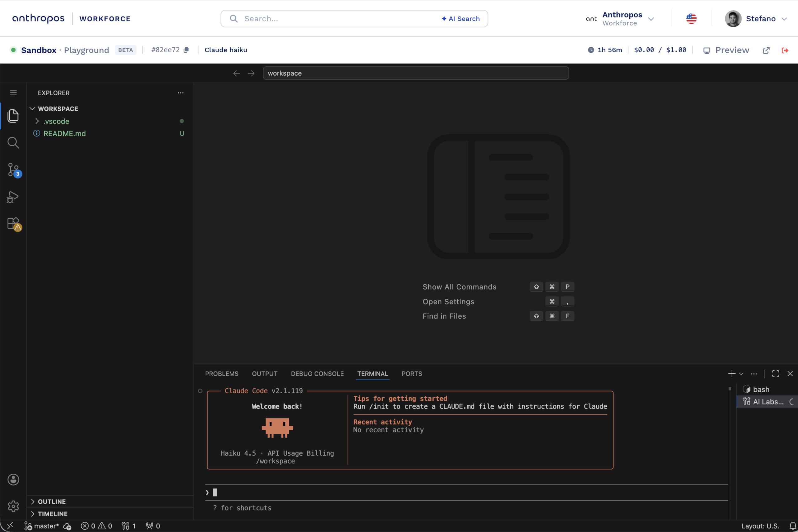Open README.md in the explorer
Screen dimensions: 798x532
[65, 133]
